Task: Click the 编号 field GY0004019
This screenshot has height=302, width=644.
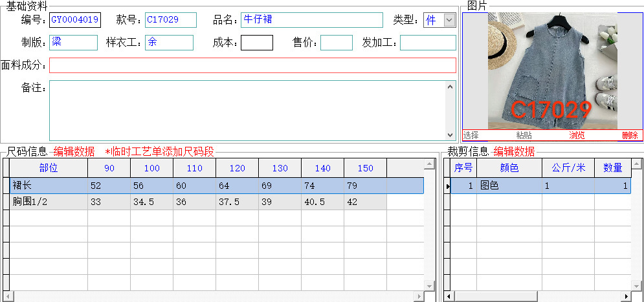Action: pos(74,19)
